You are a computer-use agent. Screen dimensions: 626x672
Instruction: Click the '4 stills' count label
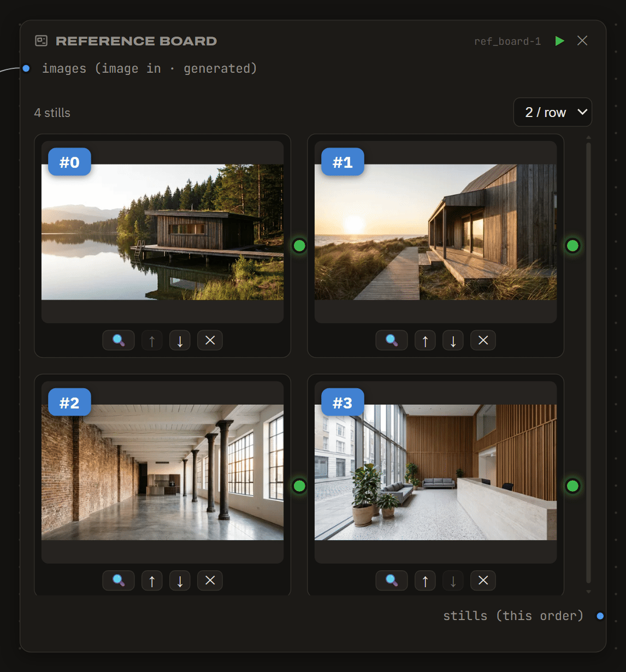click(x=52, y=113)
